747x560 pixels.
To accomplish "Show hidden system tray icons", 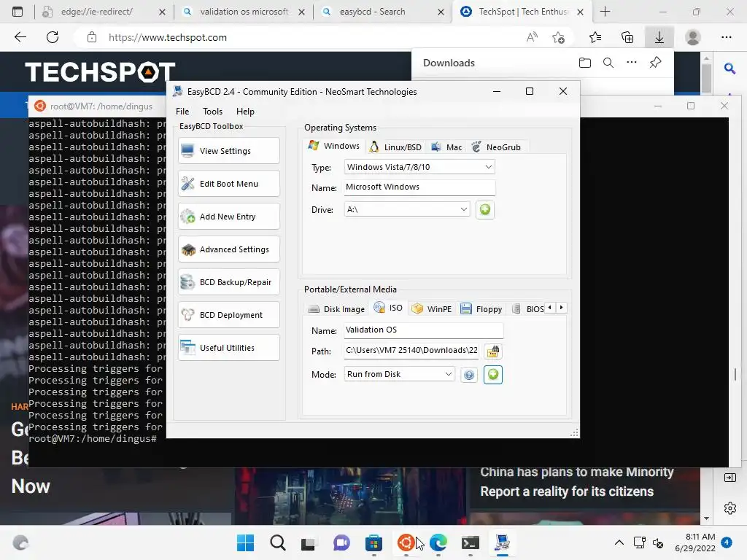I will pos(619,542).
